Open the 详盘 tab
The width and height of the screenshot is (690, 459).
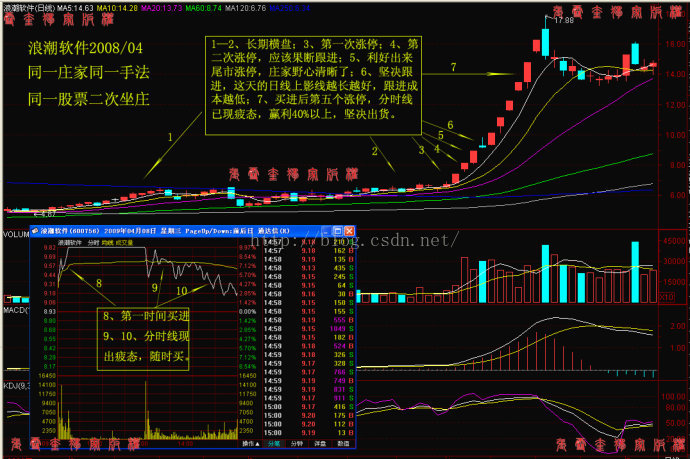320,444
